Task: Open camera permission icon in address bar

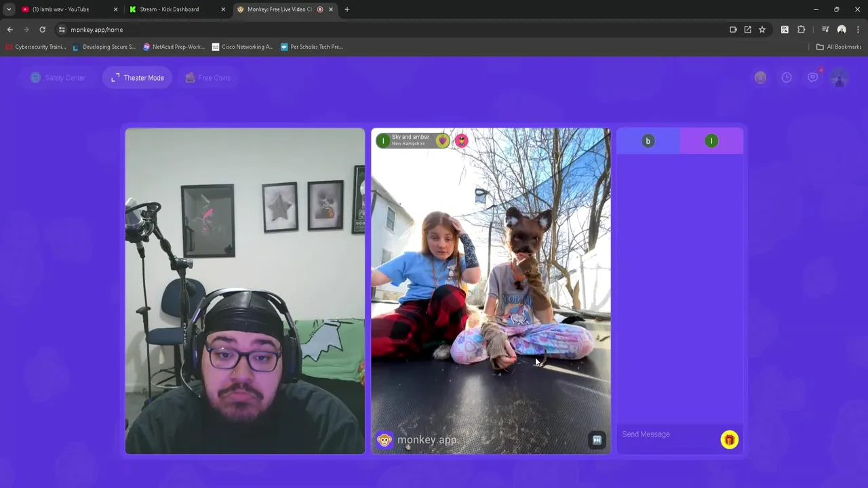Action: (733, 30)
